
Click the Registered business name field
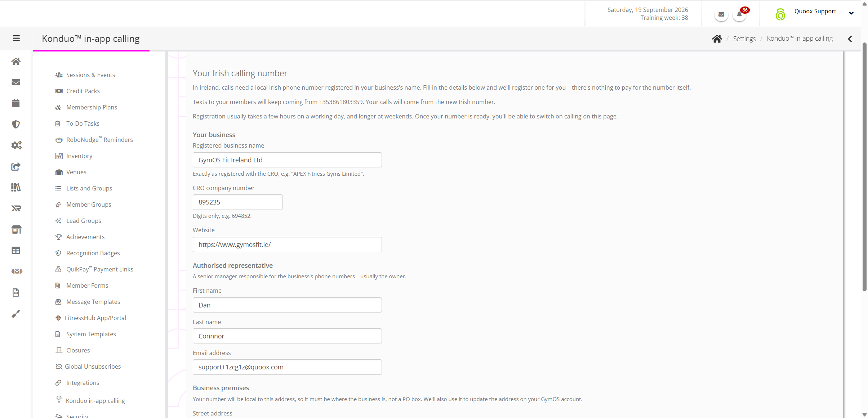(x=287, y=160)
